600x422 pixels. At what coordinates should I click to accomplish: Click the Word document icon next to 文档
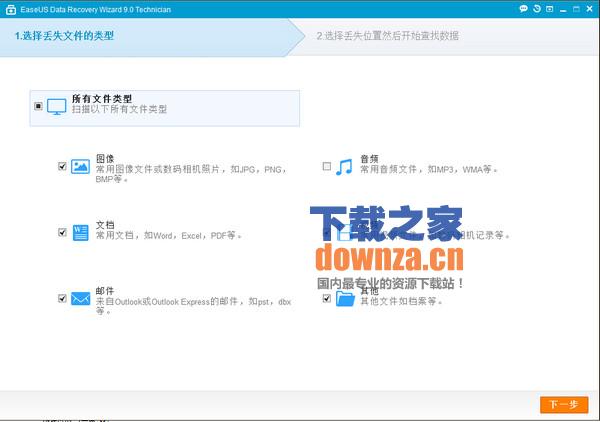click(80, 232)
